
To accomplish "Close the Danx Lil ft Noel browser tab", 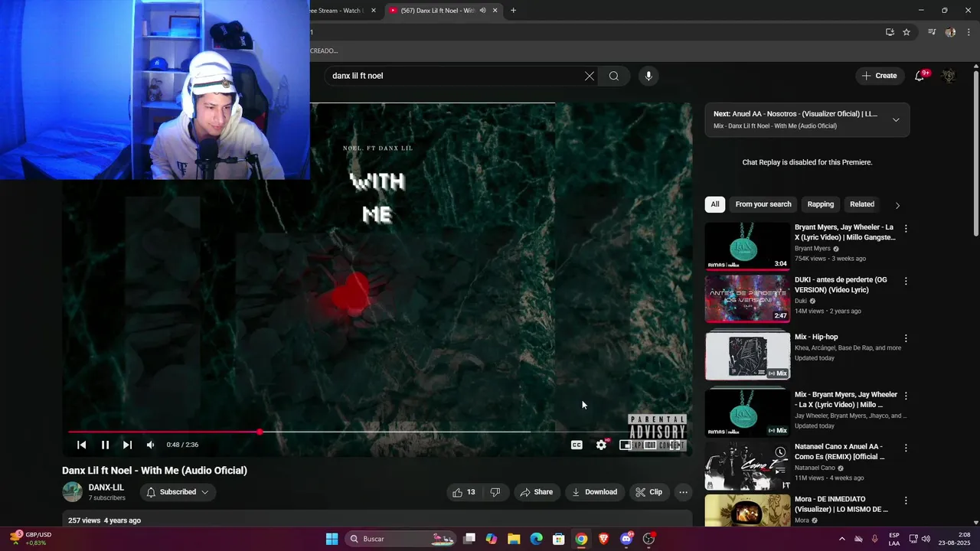I will click(x=495, y=11).
